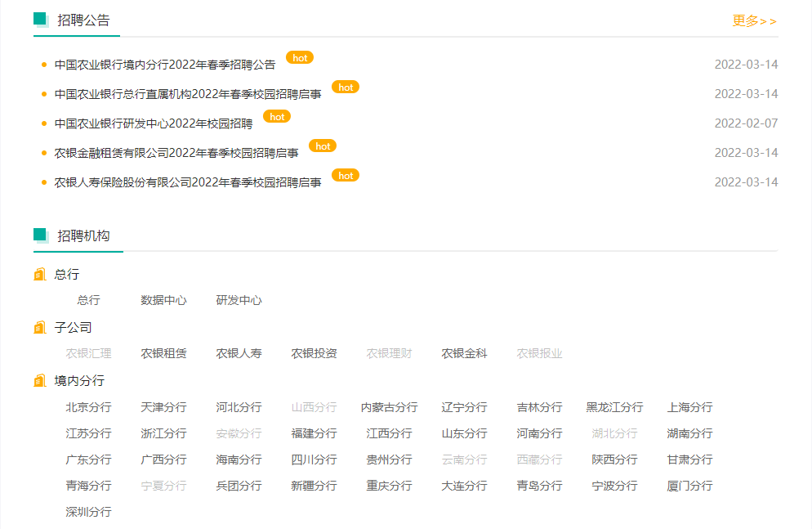Open 兵团分行 link
This screenshot has height=529, width=812.
(x=239, y=486)
